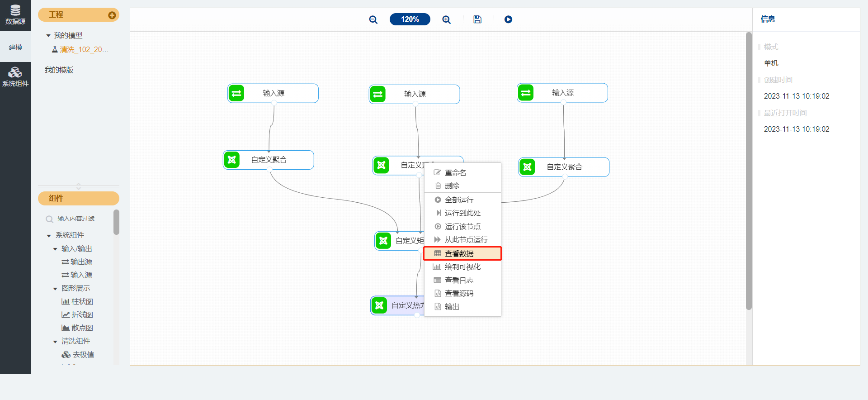Viewport: 868px width, 400px height.
Task: Choose 运行到此处 from context menu
Action: (462, 213)
